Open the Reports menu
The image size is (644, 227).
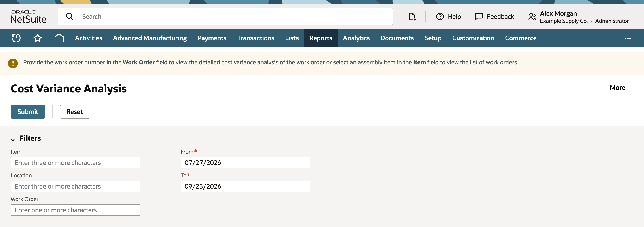pos(321,38)
